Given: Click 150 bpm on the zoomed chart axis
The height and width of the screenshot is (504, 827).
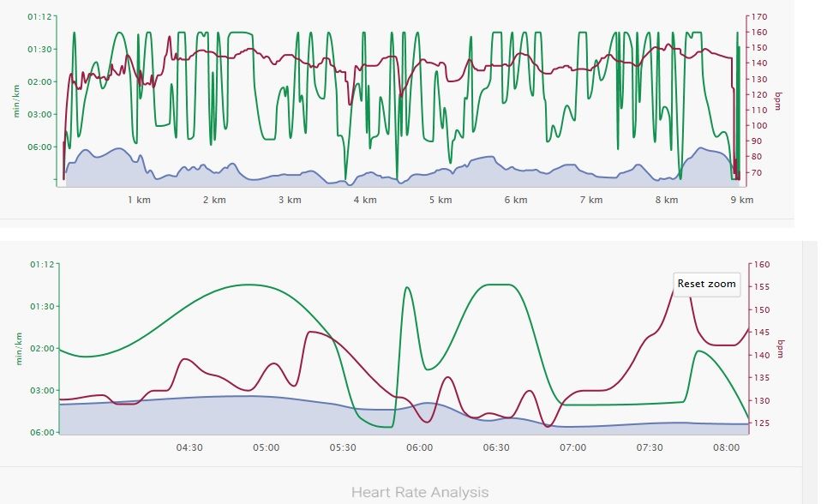Looking at the screenshot, I should [762, 309].
